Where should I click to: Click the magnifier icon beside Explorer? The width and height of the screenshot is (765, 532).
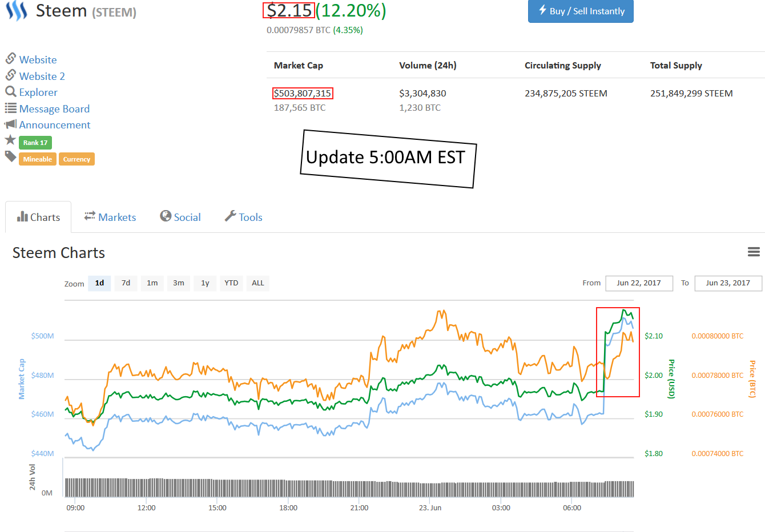(10, 91)
